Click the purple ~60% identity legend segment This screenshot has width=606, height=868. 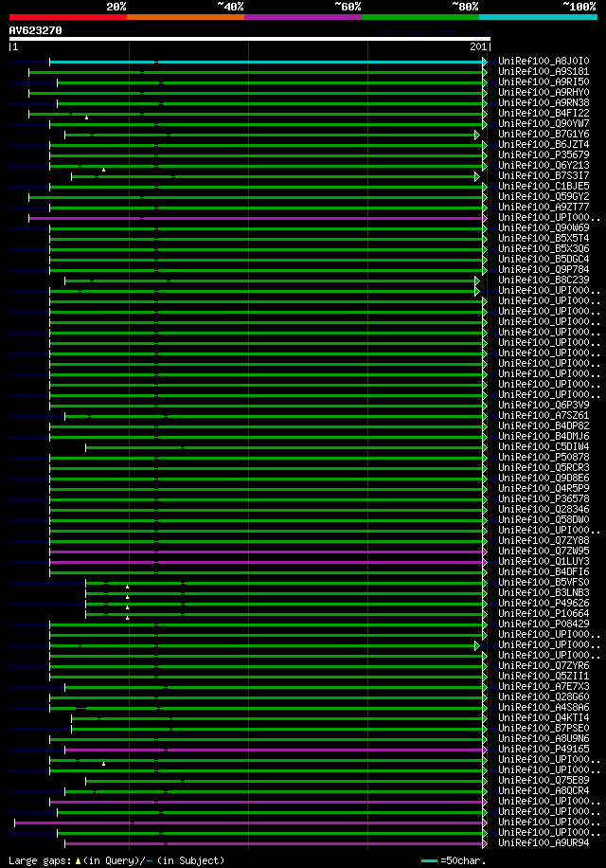[303, 17]
